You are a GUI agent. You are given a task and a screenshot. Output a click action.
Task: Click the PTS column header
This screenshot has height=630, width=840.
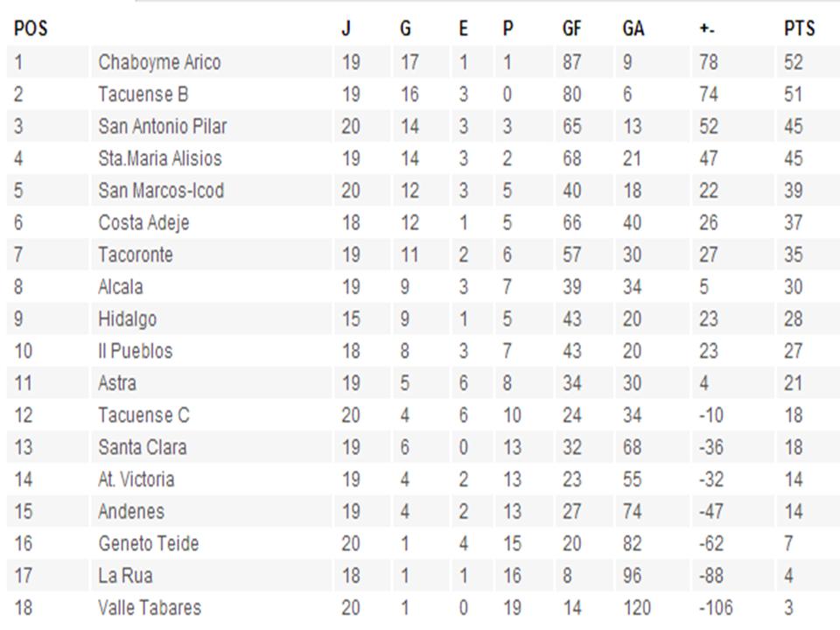click(799, 28)
